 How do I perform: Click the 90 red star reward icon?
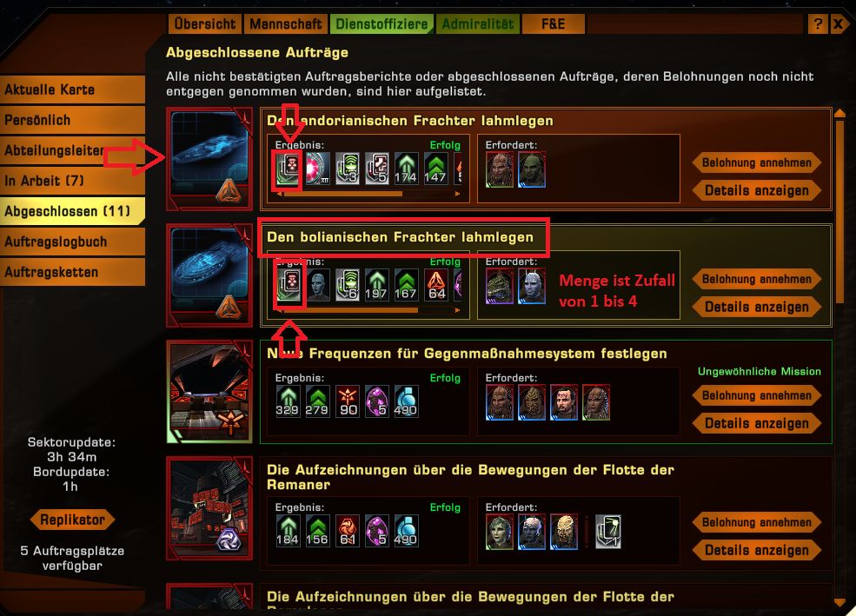(348, 401)
